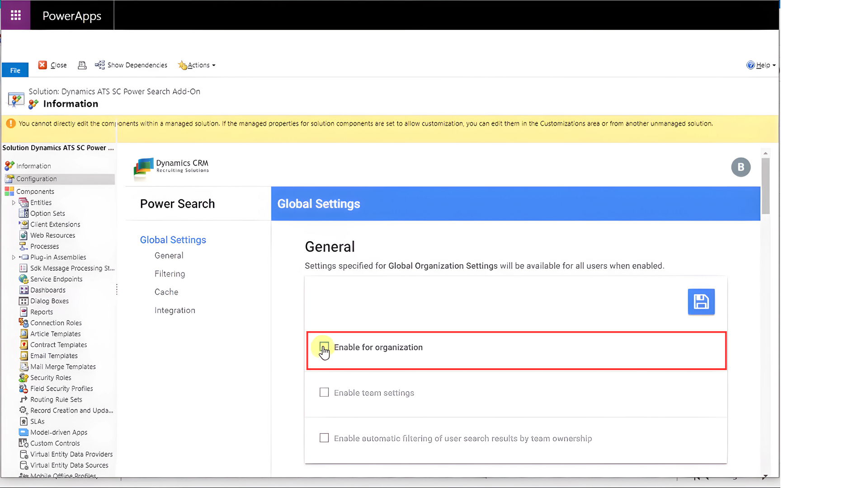Expand the Entities tree node

pyautogui.click(x=14, y=203)
